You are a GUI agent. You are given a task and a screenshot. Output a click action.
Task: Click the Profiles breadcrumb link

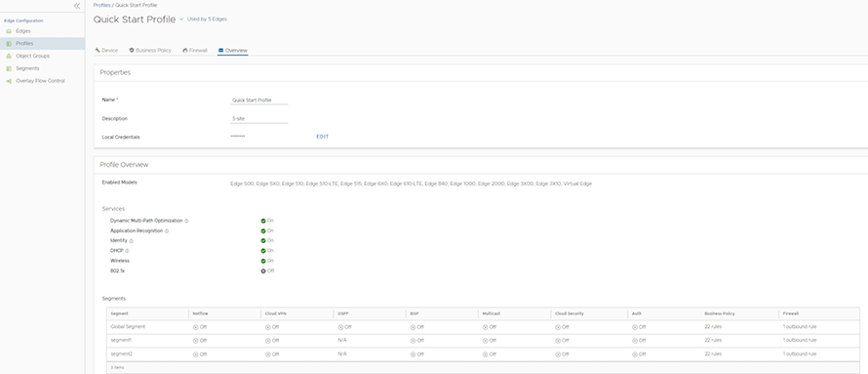point(101,5)
